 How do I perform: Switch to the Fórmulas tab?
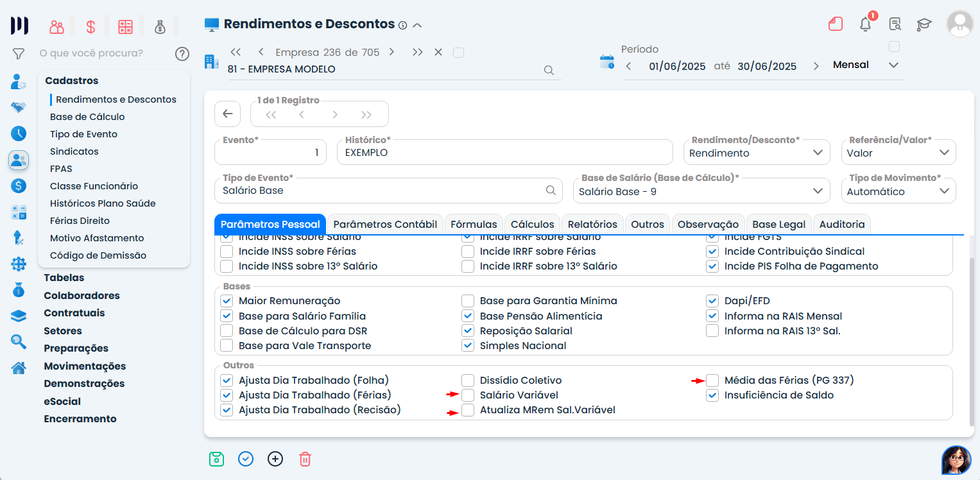point(474,225)
